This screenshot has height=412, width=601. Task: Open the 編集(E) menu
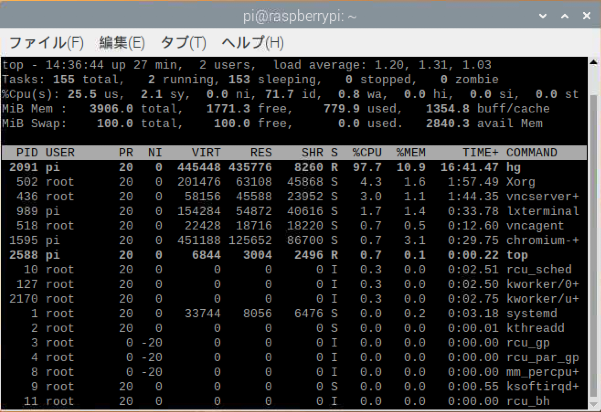(x=122, y=43)
